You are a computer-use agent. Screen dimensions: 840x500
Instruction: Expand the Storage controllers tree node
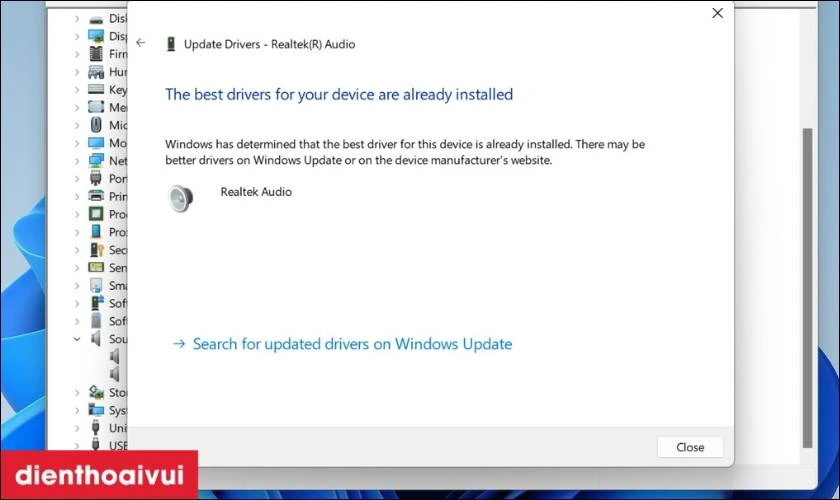point(77,392)
